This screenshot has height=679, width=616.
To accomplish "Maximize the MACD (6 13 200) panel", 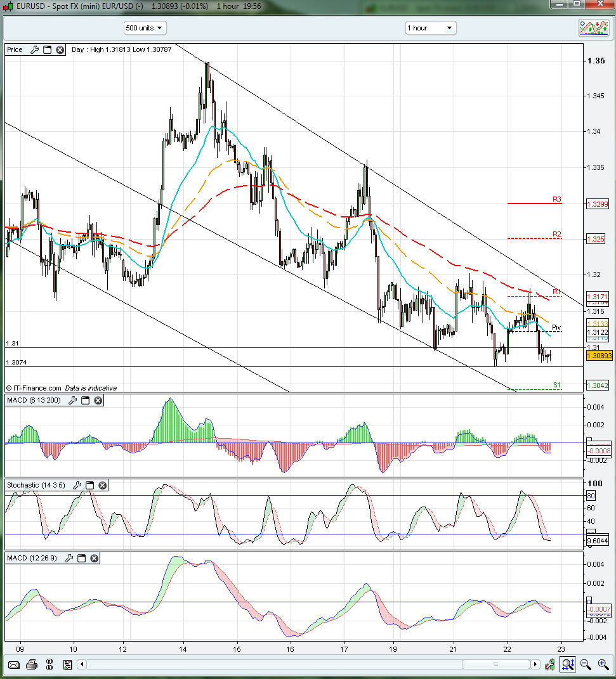I will (x=86, y=400).
